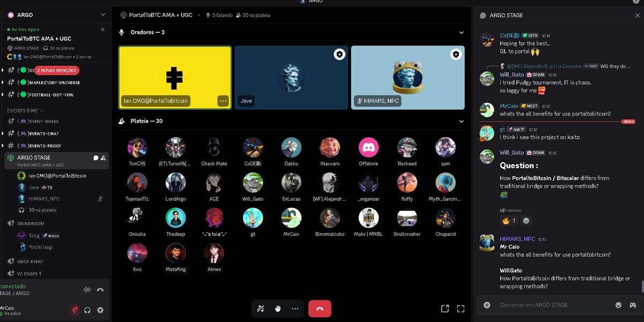Open Skullcrusher audience avatar
The height and width of the screenshot is (322, 644).
(x=407, y=218)
